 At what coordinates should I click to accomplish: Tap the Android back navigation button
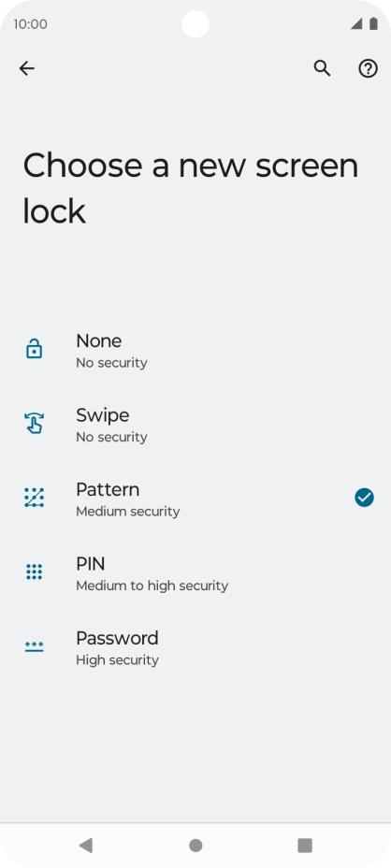click(85, 846)
